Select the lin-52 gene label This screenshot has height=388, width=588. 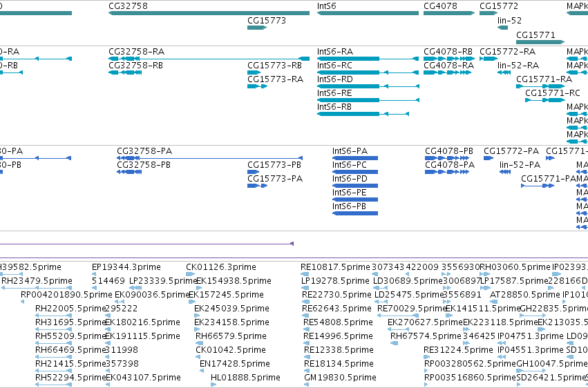[509, 21]
